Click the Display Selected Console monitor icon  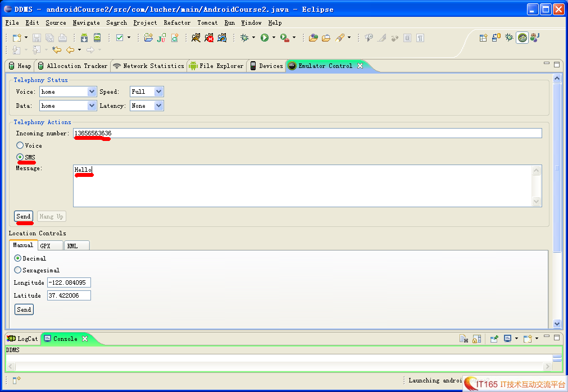click(507, 339)
